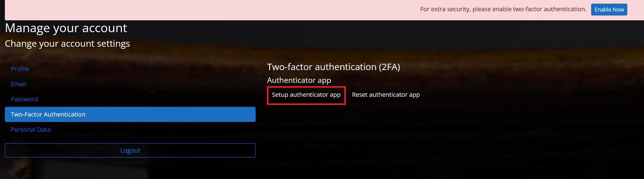
Task: Enable two-factor authentication from the alert banner
Action: [609, 10]
